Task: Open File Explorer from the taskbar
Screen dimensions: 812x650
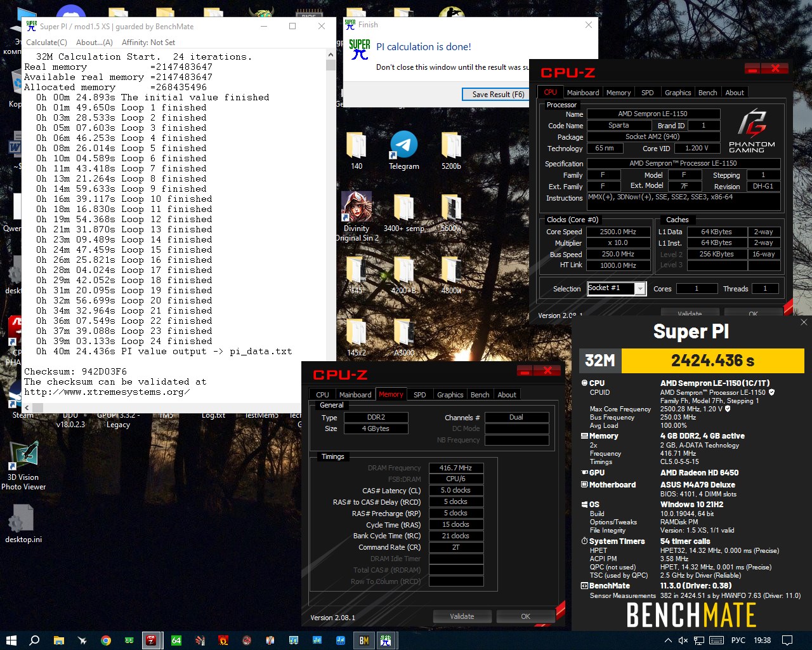Action: pyautogui.click(x=58, y=640)
